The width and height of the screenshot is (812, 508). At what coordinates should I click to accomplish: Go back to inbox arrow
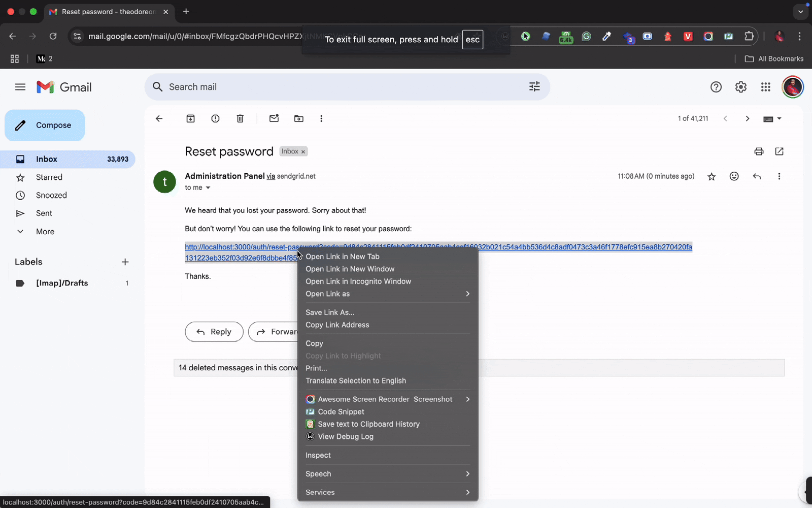pyautogui.click(x=159, y=118)
